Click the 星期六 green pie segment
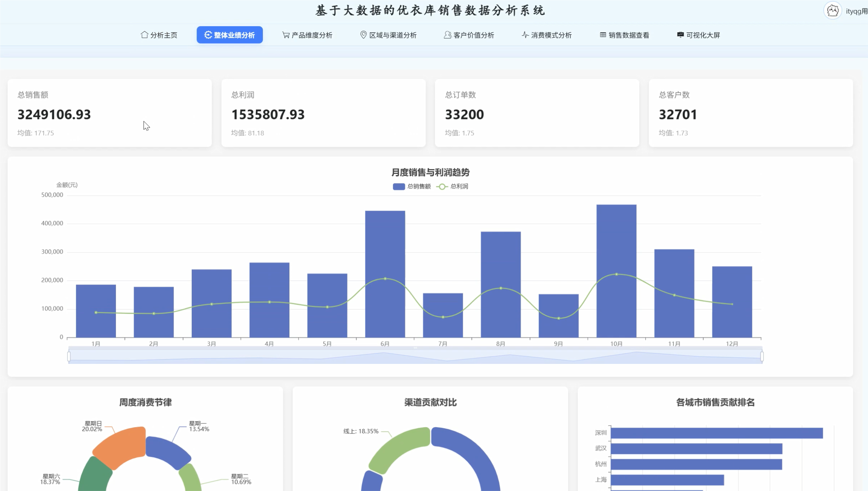 point(94,475)
